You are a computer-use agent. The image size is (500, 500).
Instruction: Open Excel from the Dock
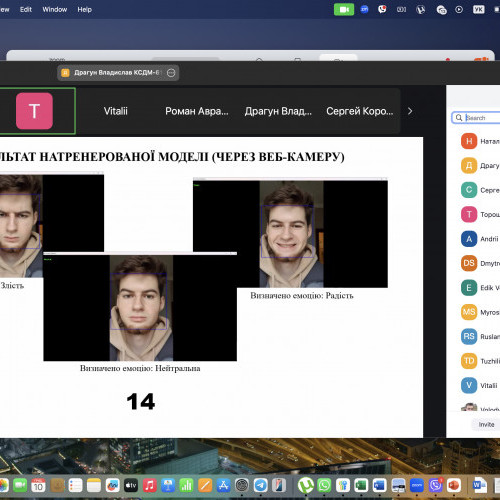point(361,485)
